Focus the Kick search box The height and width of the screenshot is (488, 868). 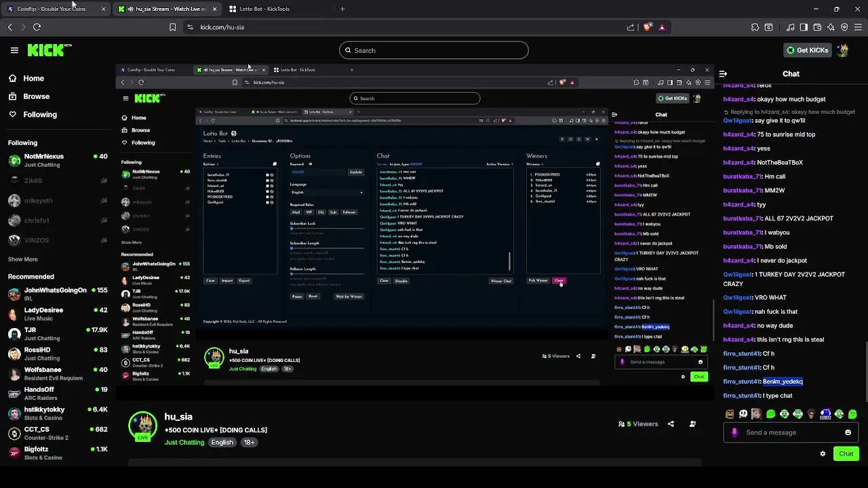coord(434,50)
